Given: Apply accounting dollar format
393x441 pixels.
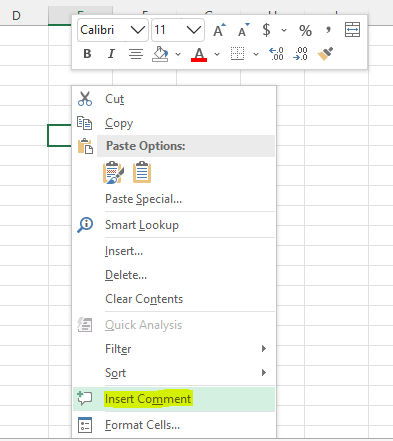Looking at the screenshot, I should tap(266, 30).
